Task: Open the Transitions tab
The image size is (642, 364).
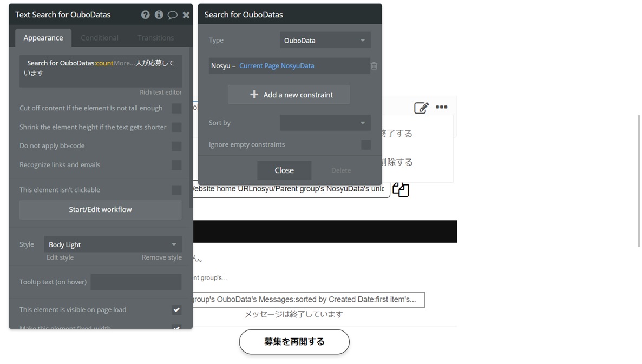Action: [x=155, y=38]
